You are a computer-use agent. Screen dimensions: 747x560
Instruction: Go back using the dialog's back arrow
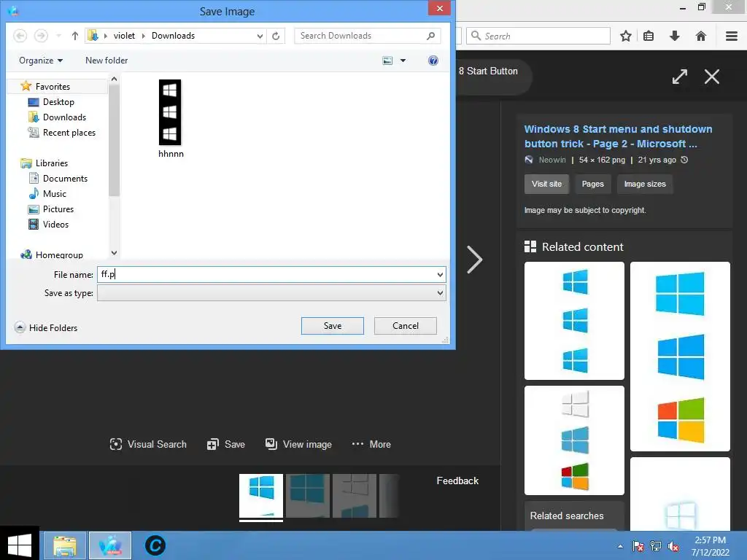click(20, 36)
